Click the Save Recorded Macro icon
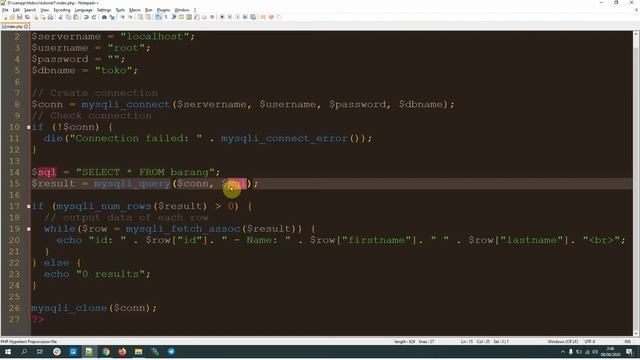The width and height of the screenshot is (640, 360). 253,17
